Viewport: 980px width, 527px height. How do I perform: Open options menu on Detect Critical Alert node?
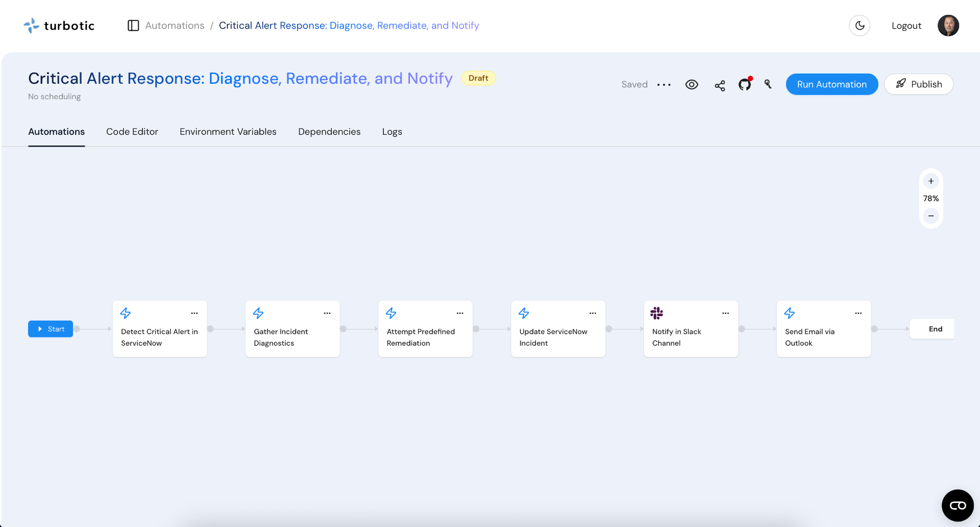194,313
